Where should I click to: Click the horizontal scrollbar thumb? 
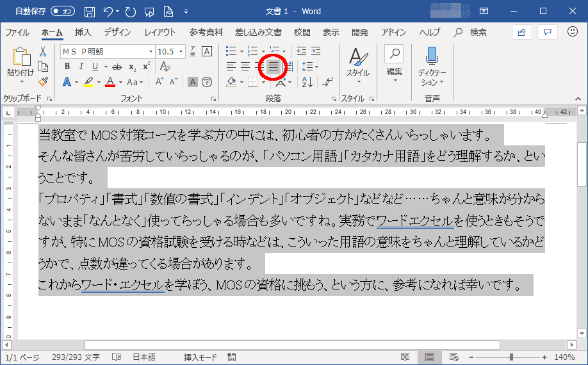coord(293,345)
